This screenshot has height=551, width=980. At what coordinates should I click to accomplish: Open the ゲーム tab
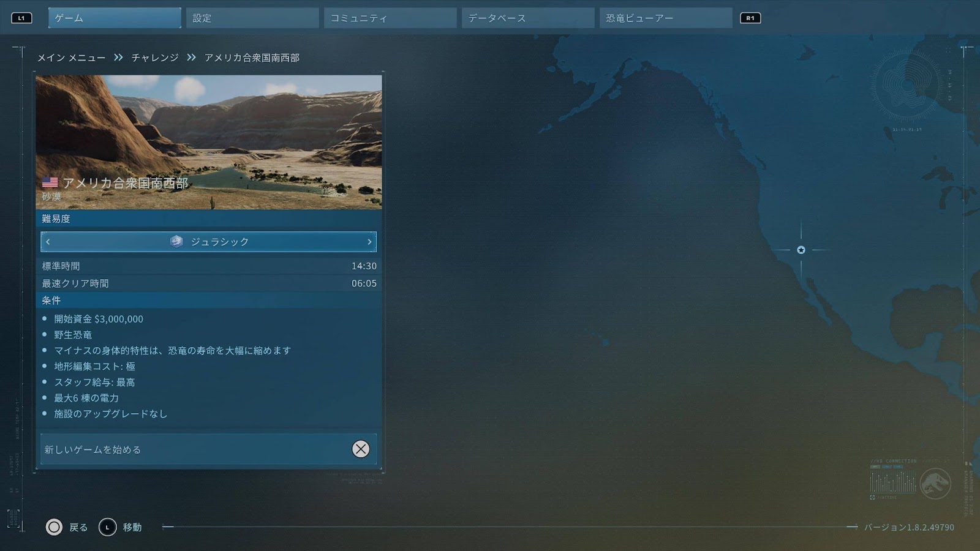pos(115,18)
